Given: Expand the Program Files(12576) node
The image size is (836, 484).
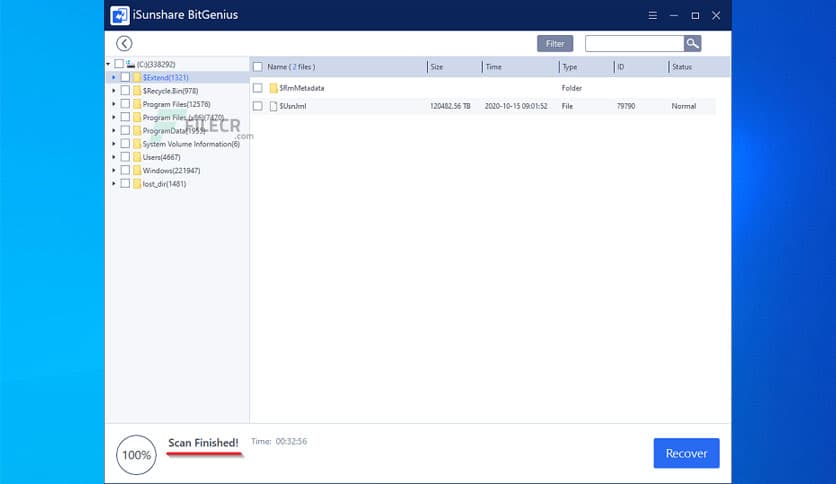Looking at the screenshot, I should tap(114, 104).
